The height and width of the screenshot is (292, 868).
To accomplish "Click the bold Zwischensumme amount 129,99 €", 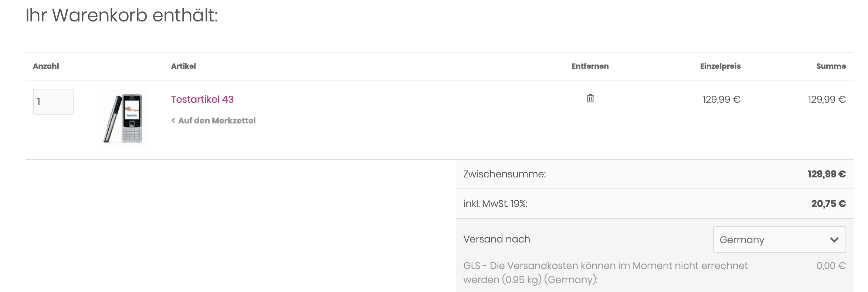I will click(827, 174).
